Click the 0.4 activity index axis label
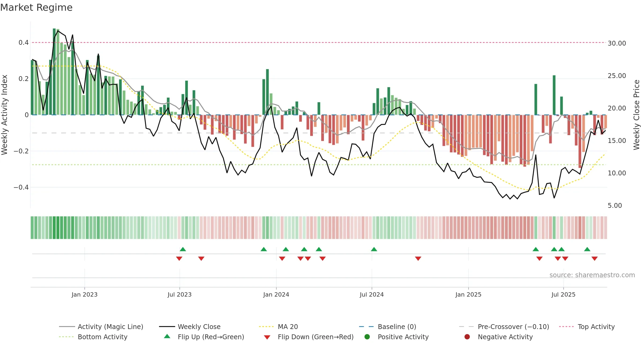 [24, 42]
